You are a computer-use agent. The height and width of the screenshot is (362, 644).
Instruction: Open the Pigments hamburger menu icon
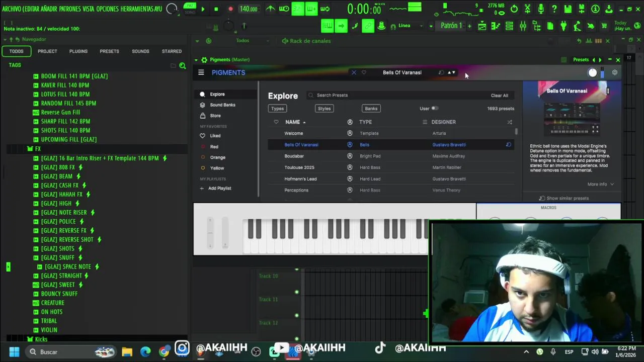(201, 72)
